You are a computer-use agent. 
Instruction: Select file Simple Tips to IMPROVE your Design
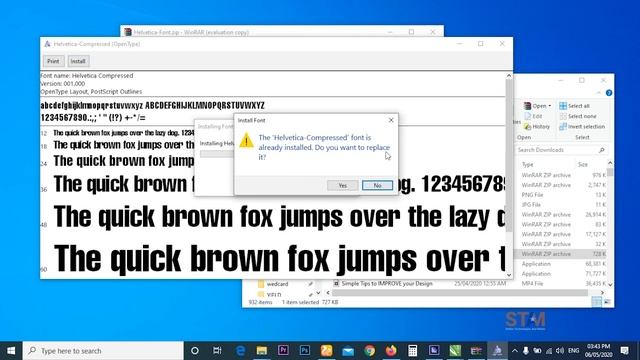tap(387, 283)
